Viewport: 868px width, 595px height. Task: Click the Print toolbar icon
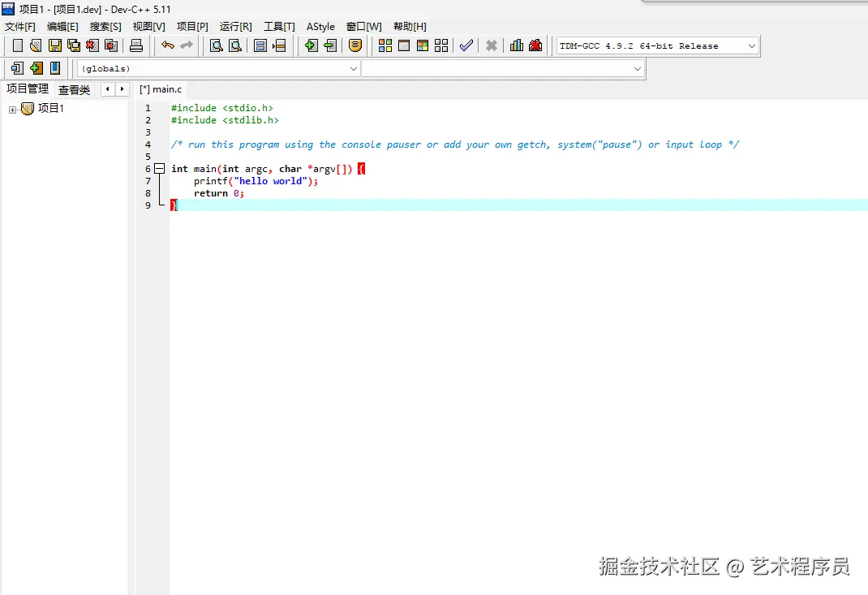pos(136,45)
